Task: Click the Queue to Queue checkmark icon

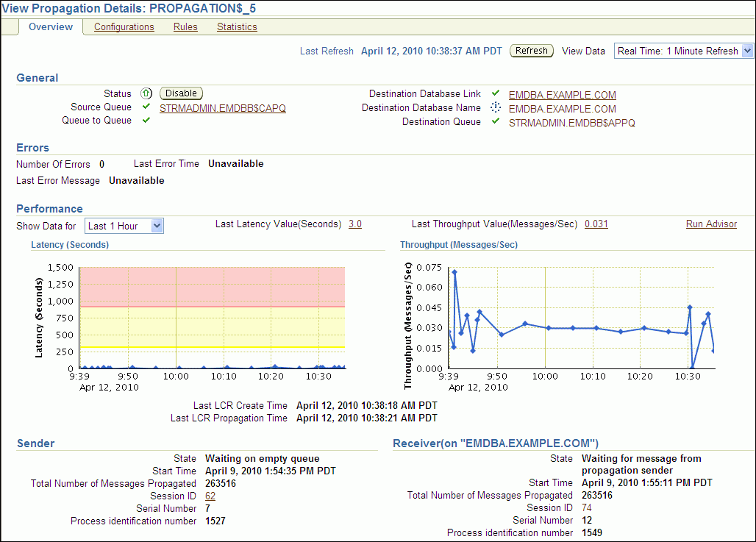Action: (146, 120)
